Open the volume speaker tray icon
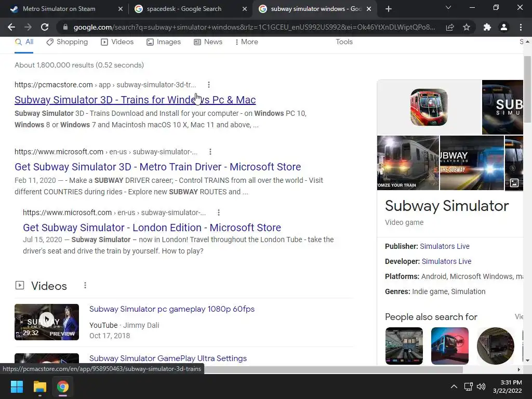 [481, 387]
